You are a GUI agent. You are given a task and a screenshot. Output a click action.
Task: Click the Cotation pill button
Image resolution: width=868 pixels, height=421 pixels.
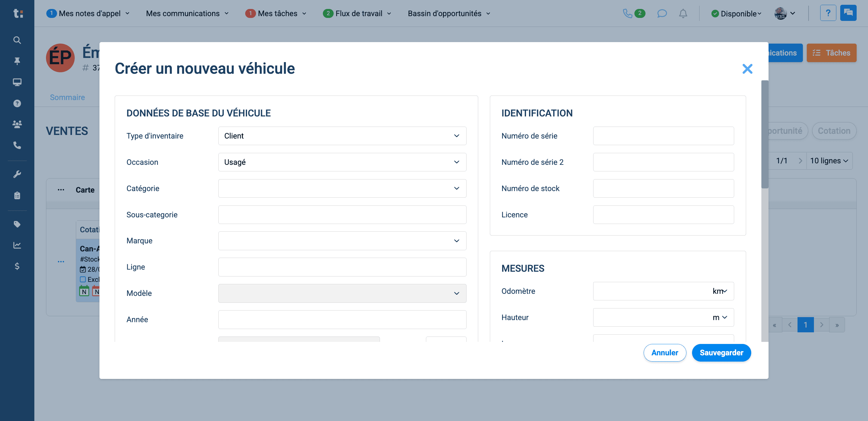834,131
